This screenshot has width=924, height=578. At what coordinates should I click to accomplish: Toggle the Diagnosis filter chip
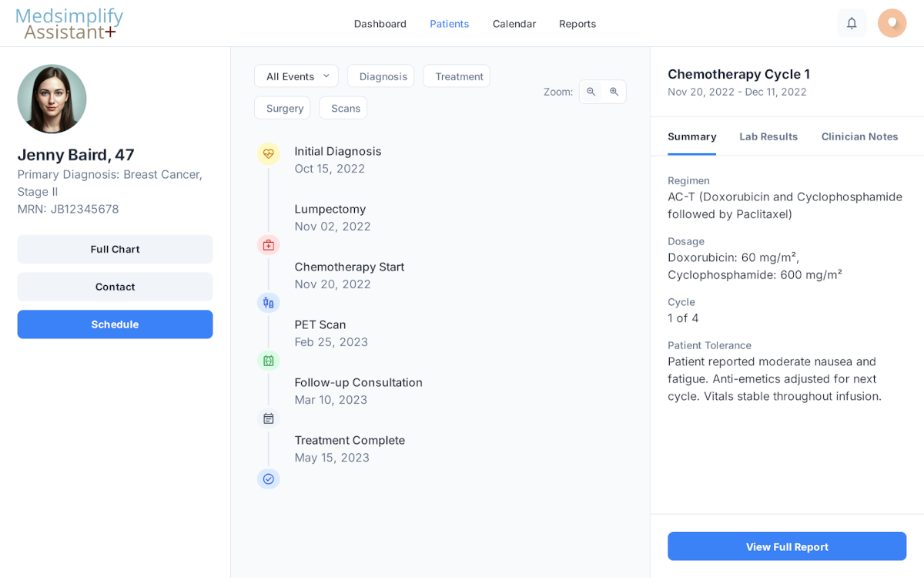pos(380,76)
